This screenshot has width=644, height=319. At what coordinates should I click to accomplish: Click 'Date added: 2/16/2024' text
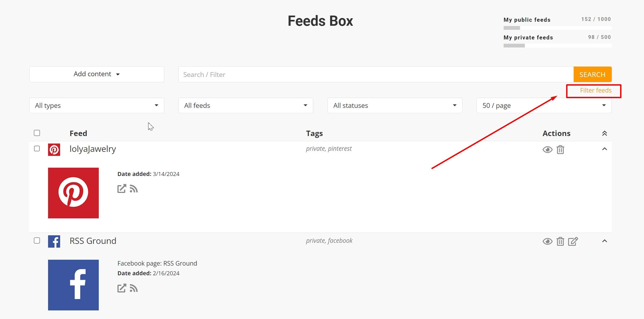coord(148,273)
